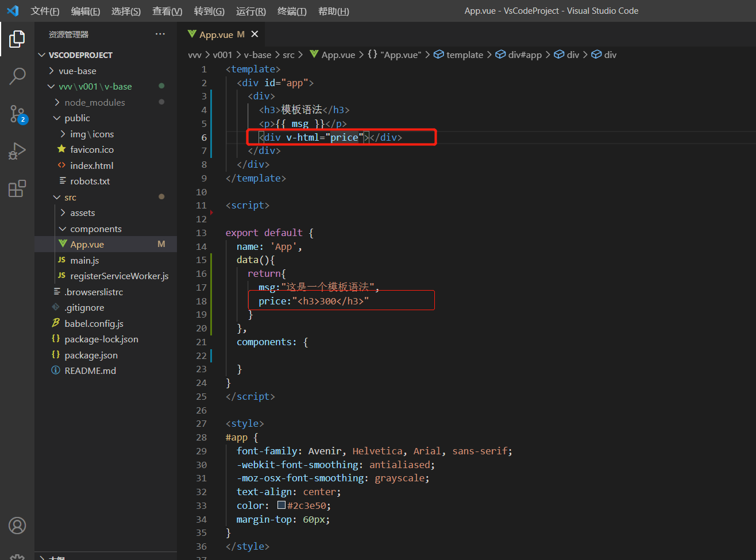
Task: Open the 帮助(H) menu
Action: [333, 11]
